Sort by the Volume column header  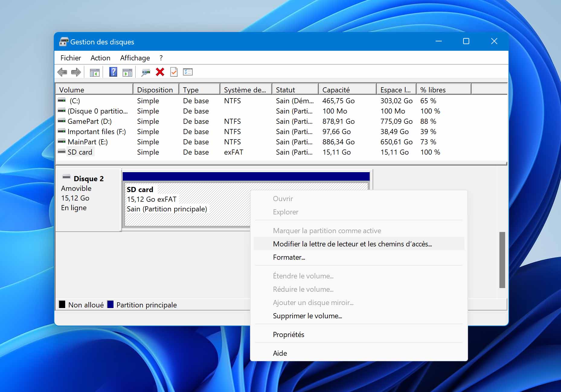pos(95,90)
